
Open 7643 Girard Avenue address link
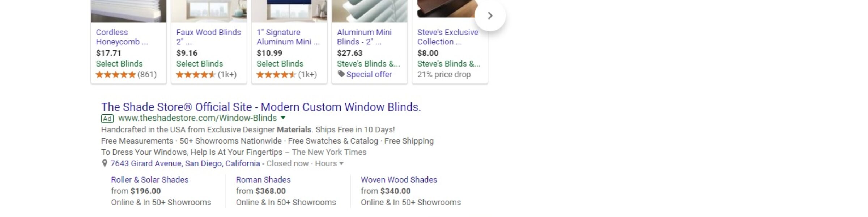point(185,163)
